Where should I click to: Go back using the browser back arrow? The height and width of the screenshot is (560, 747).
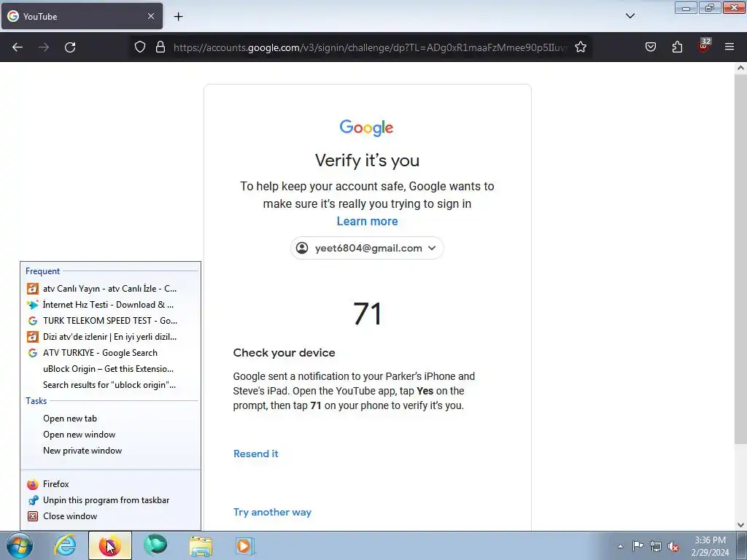tap(18, 47)
